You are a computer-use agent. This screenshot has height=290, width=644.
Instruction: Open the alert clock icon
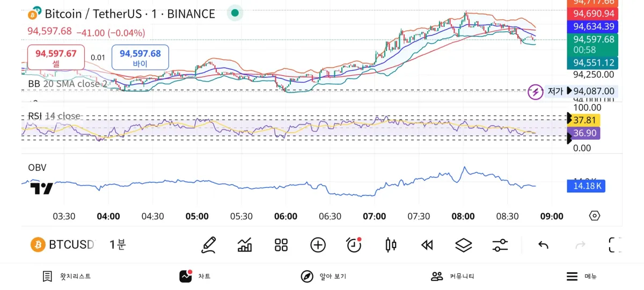[354, 245]
